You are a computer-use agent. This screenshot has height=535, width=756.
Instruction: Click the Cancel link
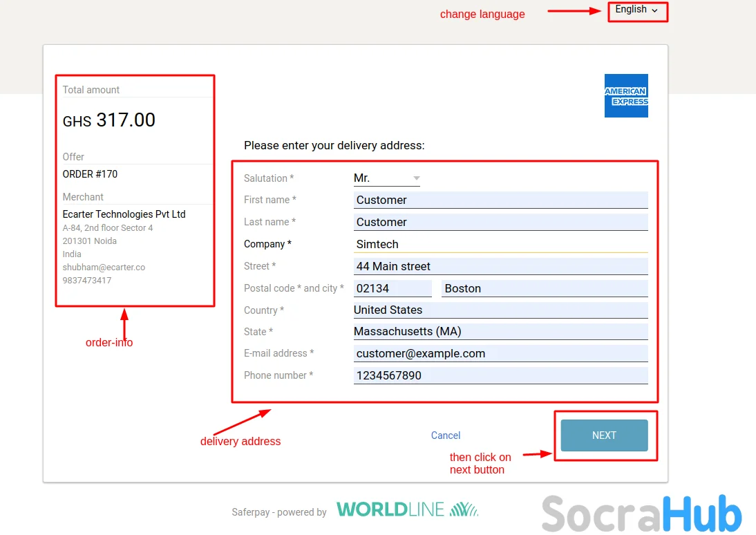tap(445, 435)
